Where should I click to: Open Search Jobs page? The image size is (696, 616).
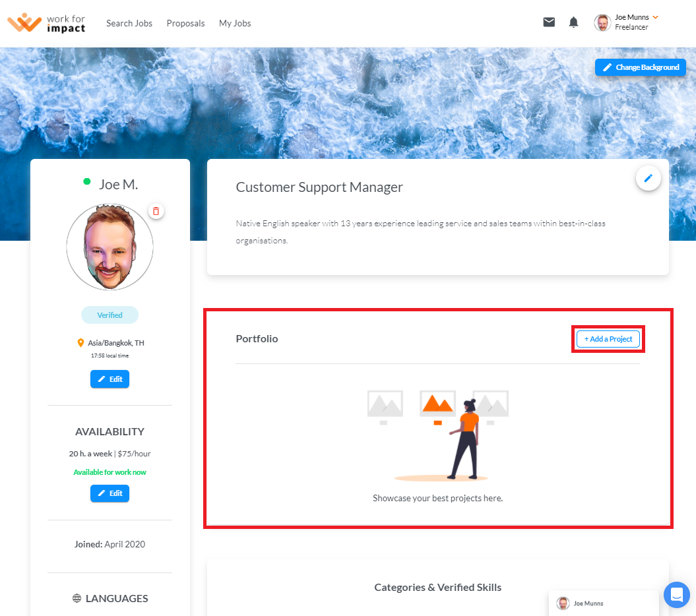click(129, 23)
